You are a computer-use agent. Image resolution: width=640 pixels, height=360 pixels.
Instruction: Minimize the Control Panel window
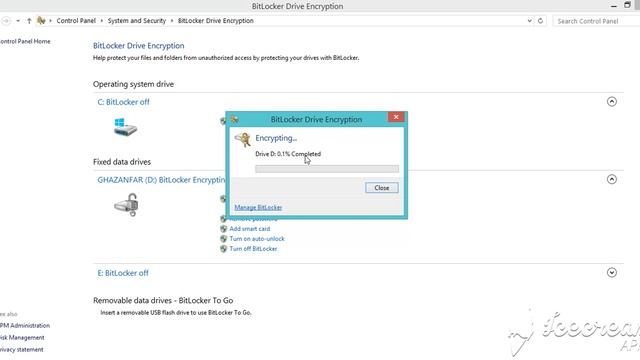tap(613, 6)
